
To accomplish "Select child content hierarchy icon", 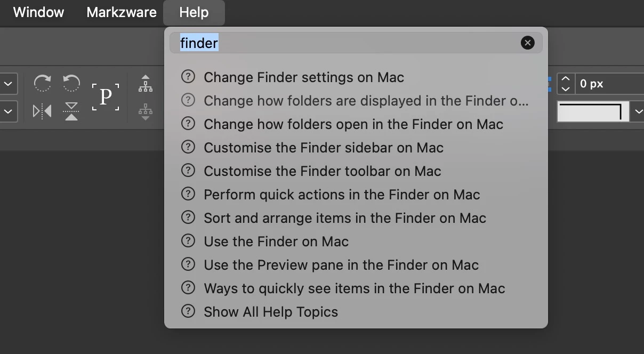I will 145,111.
